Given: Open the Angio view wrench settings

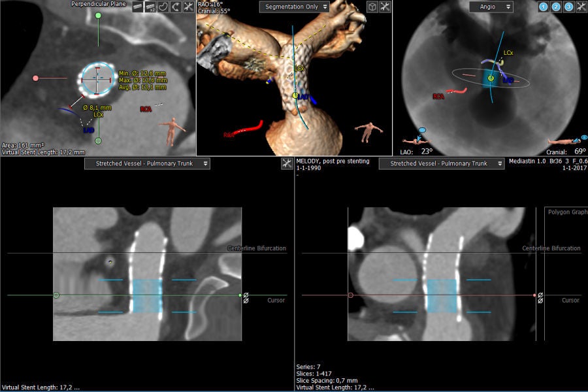Looking at the screenshot, I should tap(581, 7).
